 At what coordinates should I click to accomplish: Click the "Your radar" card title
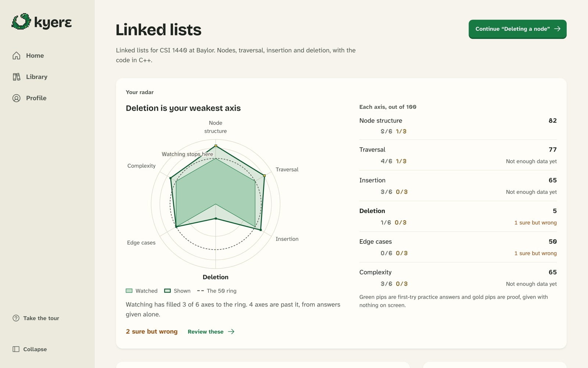(x=140, y=92)
